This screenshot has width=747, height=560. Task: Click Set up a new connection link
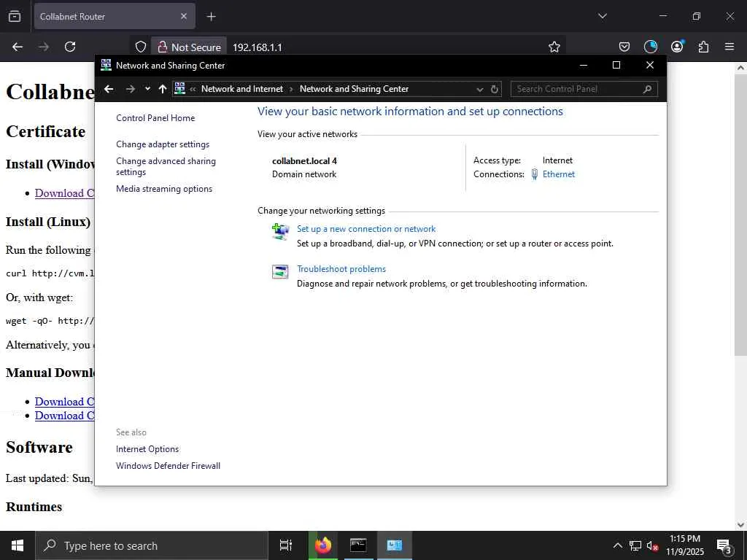coord(366,229)
